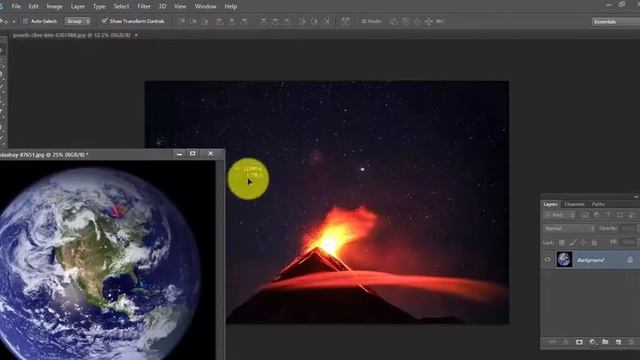Select 3D Slide mode icon
Screen dimensions: 640x360
coord(429,21)
